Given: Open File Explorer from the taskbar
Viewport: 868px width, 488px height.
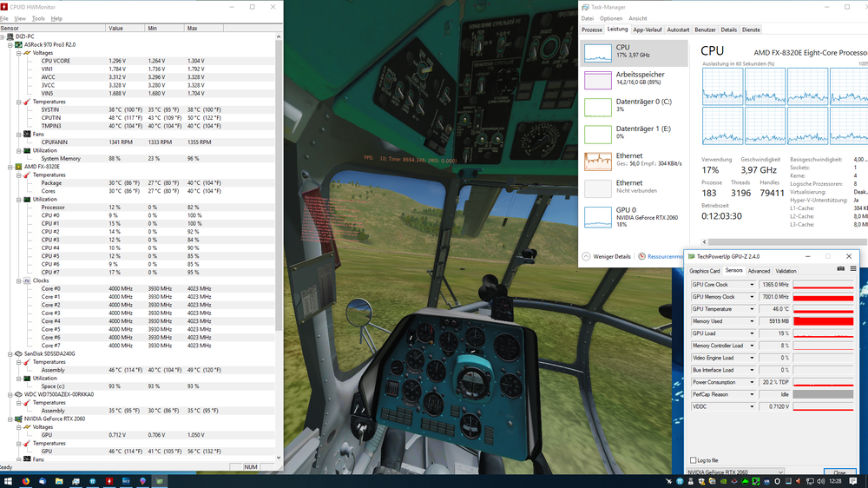Looking at the screenshot, I should pyautogui.click(x=59, y=481).
